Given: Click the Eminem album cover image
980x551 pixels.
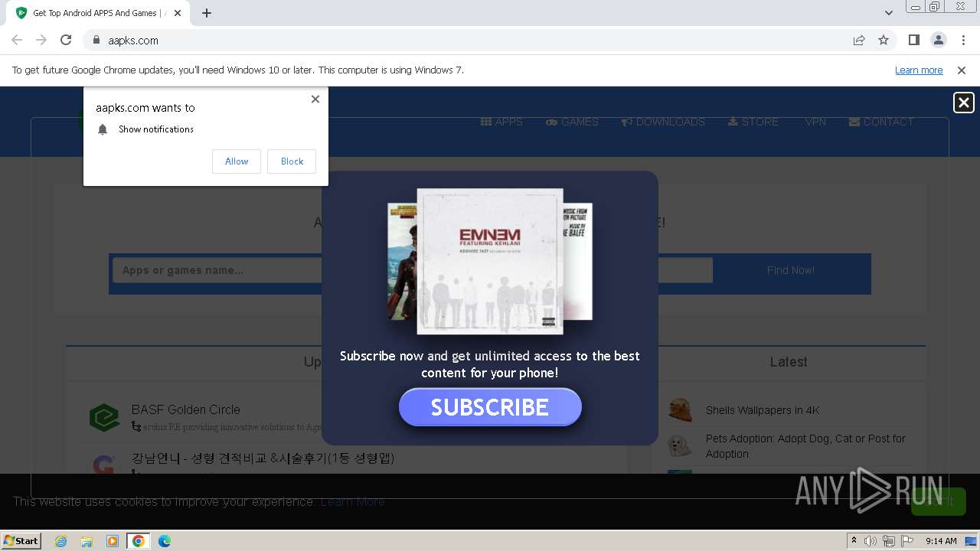Looking at the screenshot, I should [490, 262].
